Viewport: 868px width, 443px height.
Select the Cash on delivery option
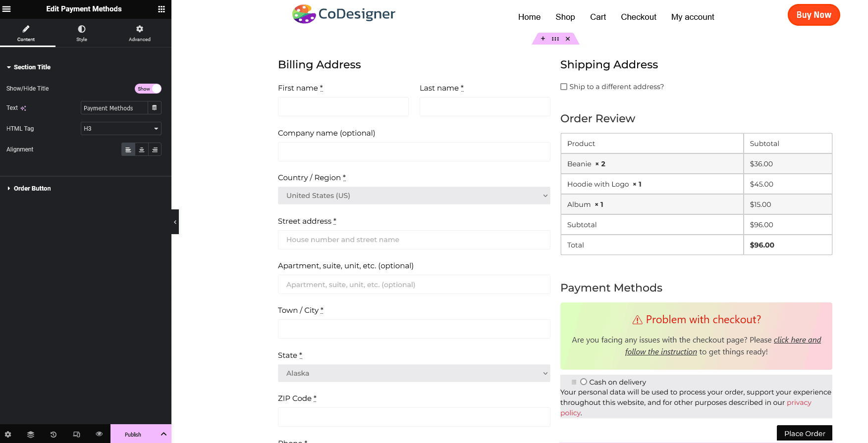coord(584,382)
